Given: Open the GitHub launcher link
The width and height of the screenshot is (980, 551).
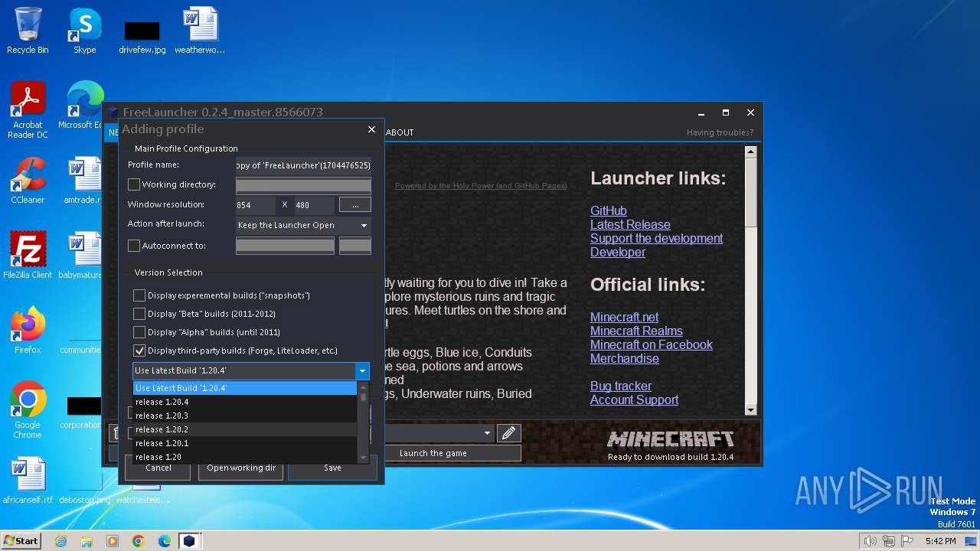Looking at the screenshot, I should [x=609, y=210].
